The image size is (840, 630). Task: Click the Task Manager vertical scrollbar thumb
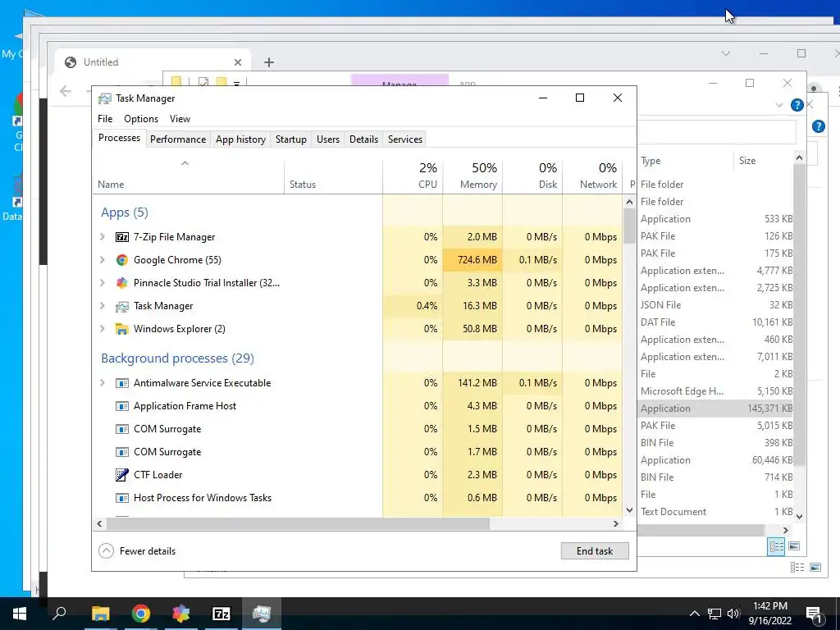pos(629,226)
